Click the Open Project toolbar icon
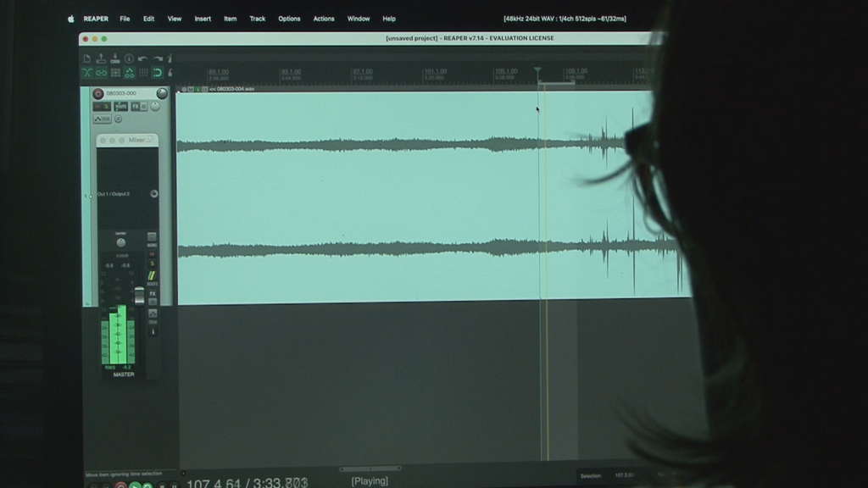The width and height of the screenshot is (868, 488). point(101,58)
